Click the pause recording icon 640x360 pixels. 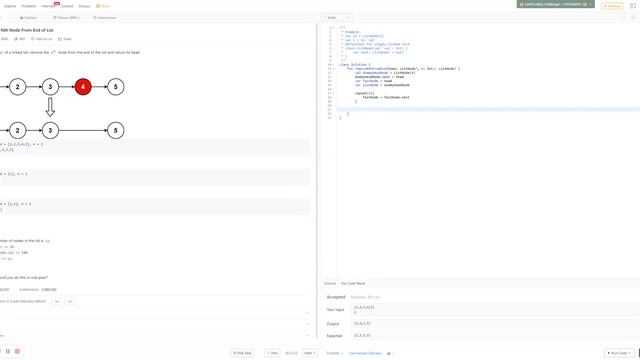pyautogui.click(x=8, y=351)
